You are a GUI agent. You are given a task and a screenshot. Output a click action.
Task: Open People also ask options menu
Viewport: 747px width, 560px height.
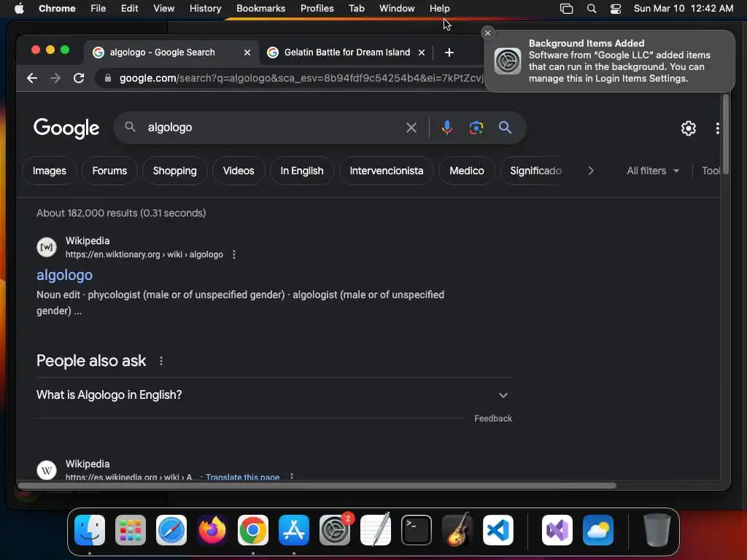pos(161,361)
